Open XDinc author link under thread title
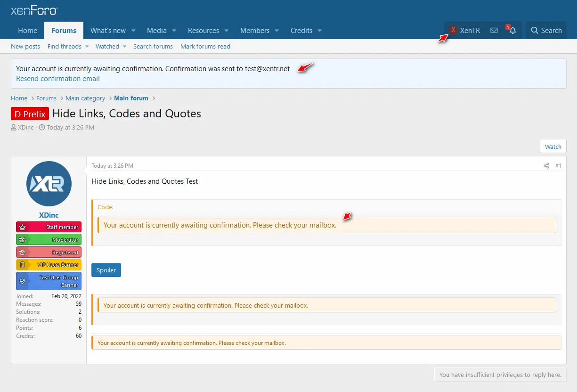The image size is (577, 392). coord(25,127)
